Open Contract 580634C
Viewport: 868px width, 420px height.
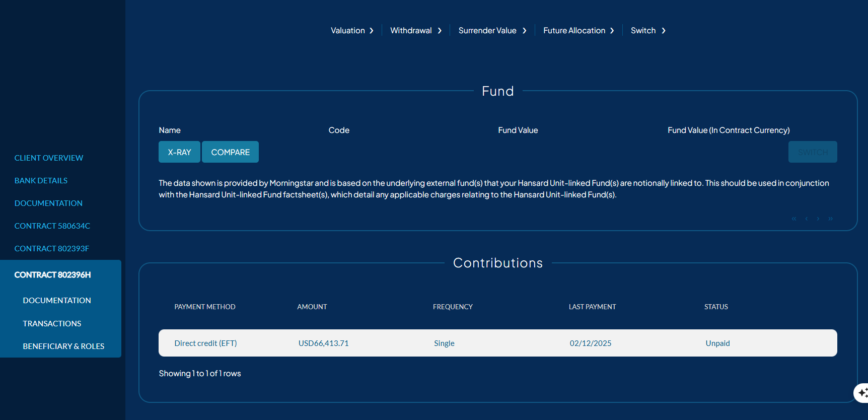coord(52,226)
